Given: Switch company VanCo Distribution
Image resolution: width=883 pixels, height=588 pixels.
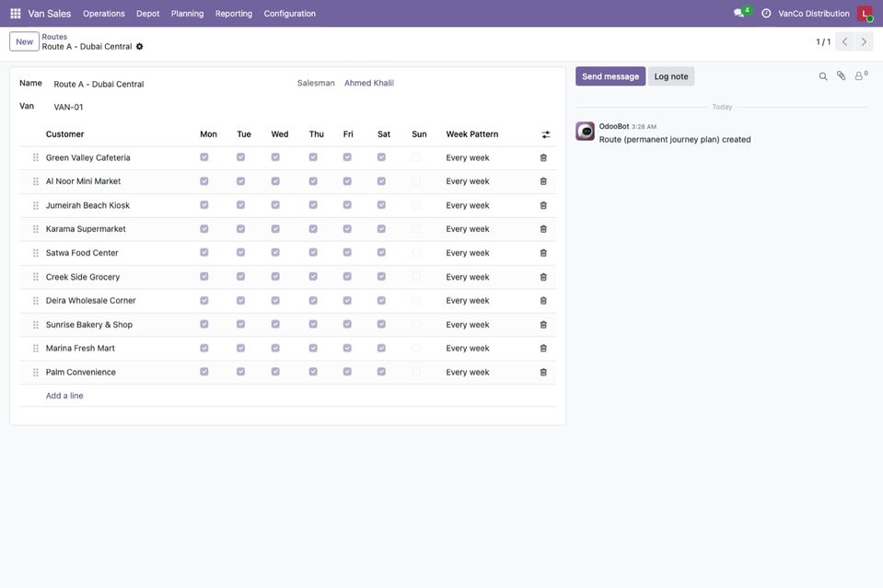Looking at the screenshot, I should click(x=814, y=14).
